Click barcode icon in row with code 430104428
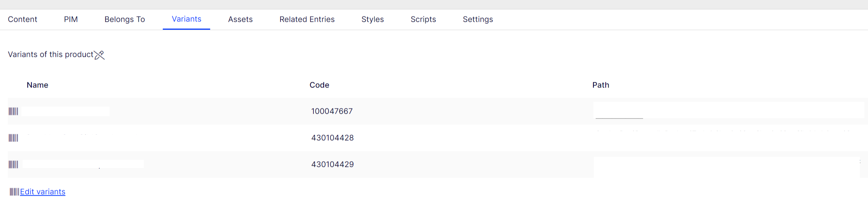 (x=13, y=138)
